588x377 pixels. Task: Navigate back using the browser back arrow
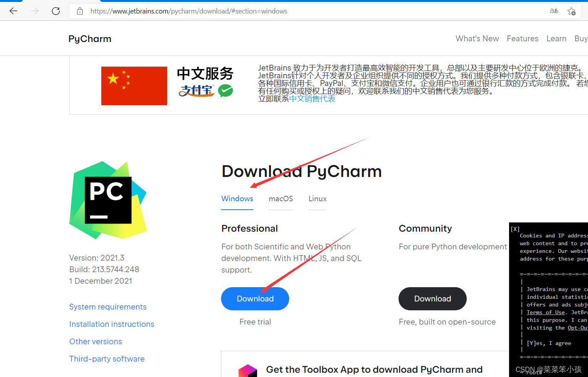13,11
